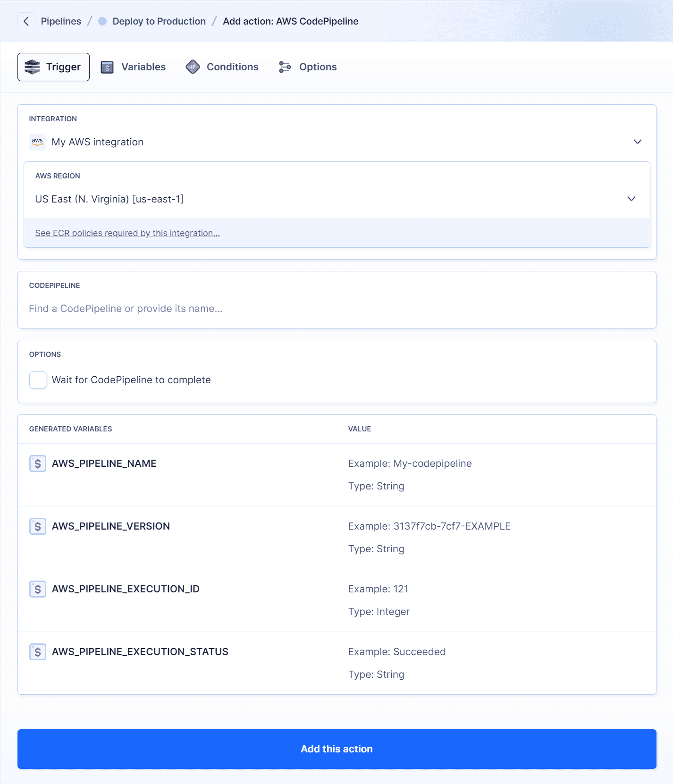The image size is (673, 784).
Task: Expand the integration chevron arrow
Action: pyautogui.click(x=638, y=142)
